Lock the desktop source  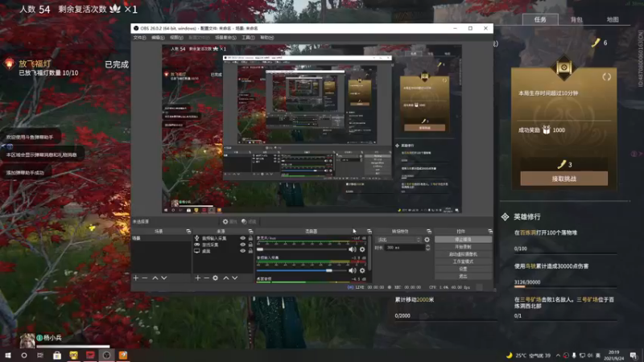coord(250,251)
